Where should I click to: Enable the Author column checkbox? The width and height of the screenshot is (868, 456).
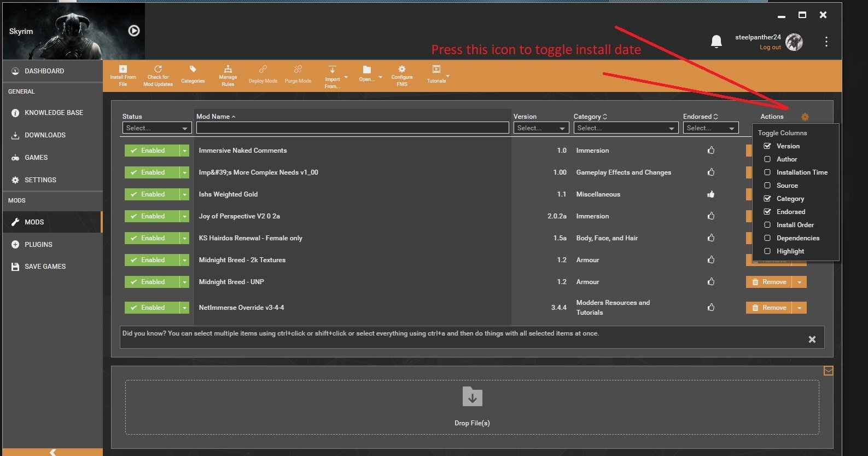(767, 159)
